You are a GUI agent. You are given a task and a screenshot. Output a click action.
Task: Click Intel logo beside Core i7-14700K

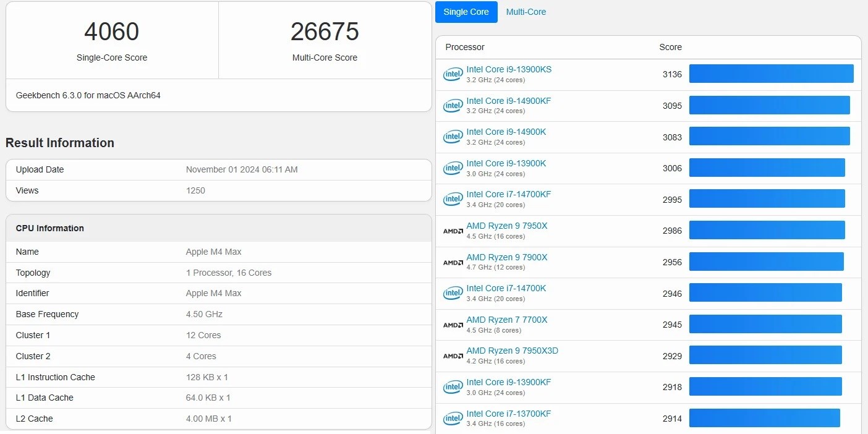tap(453, 294)
